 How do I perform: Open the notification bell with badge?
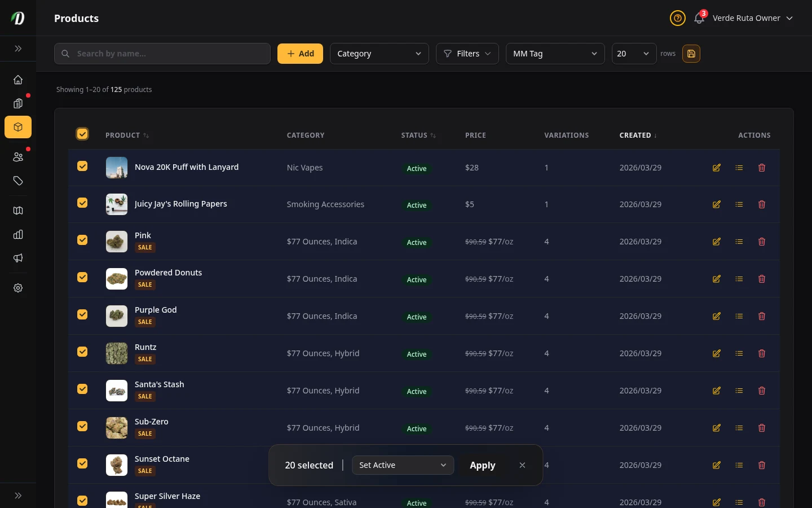[699, 18]
